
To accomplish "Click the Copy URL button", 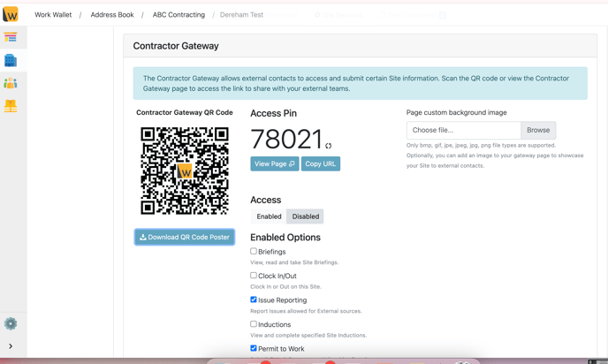I will coord(321,163).
